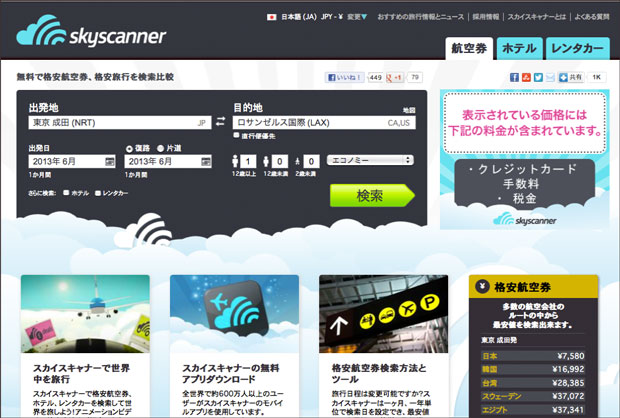Toggle the 直行便優先 direct flights checkbox

coord(236,136)
